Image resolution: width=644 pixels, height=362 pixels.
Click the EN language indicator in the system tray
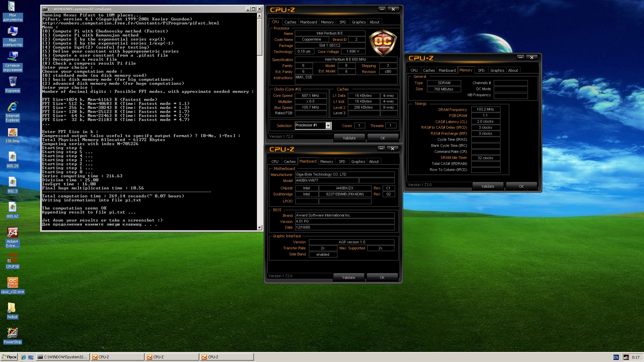coord(616,357)
